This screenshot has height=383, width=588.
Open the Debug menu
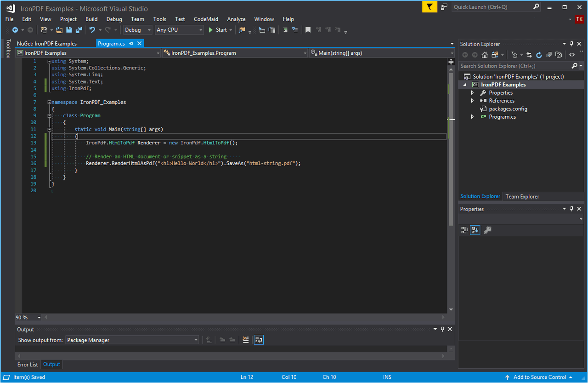tap(114, 19)
